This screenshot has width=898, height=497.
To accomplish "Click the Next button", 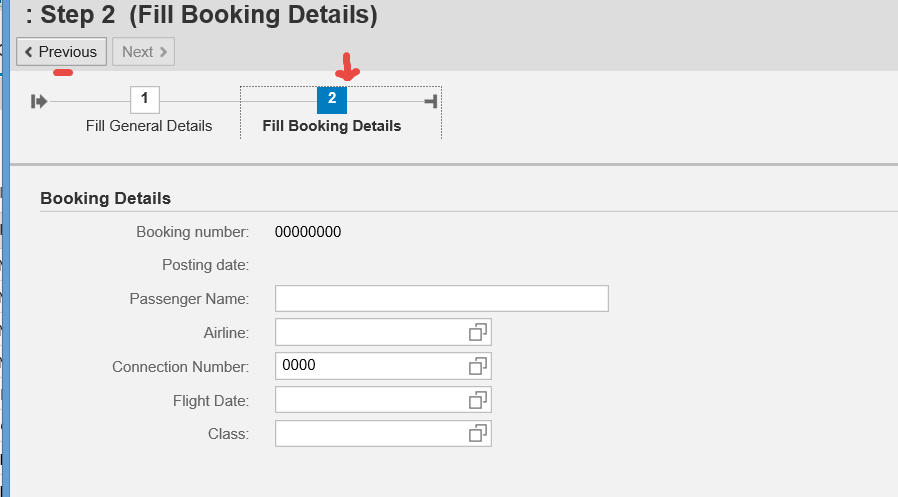I will (144, 52).
